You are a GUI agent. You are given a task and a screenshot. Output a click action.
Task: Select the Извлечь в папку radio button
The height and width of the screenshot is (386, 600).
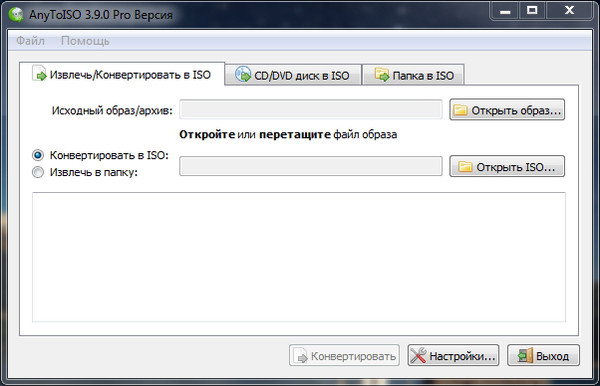coord(38,172)
